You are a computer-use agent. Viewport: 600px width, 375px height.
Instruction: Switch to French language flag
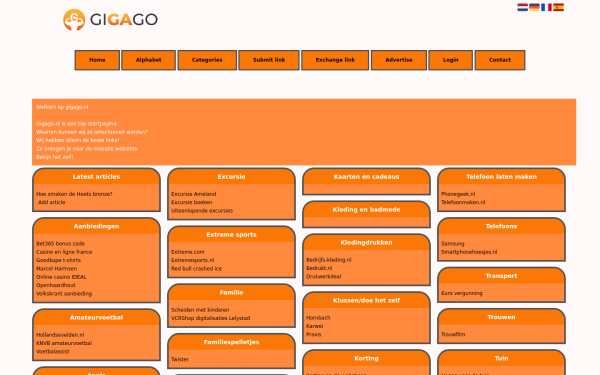click(546, 7)
